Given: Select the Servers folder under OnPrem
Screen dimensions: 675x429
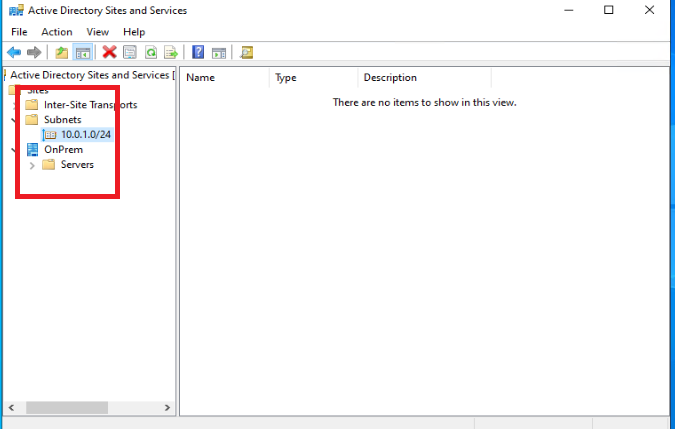Looking at the screenshot, I should pyautogui.click(x=77, y=165).
